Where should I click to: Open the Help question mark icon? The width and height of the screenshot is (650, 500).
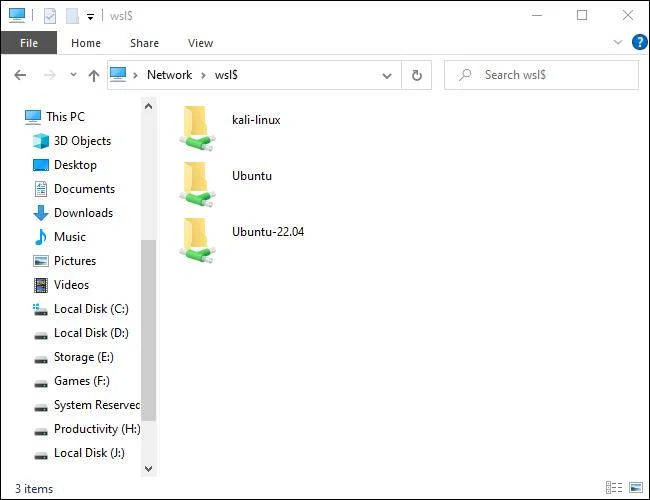point(639,42)
